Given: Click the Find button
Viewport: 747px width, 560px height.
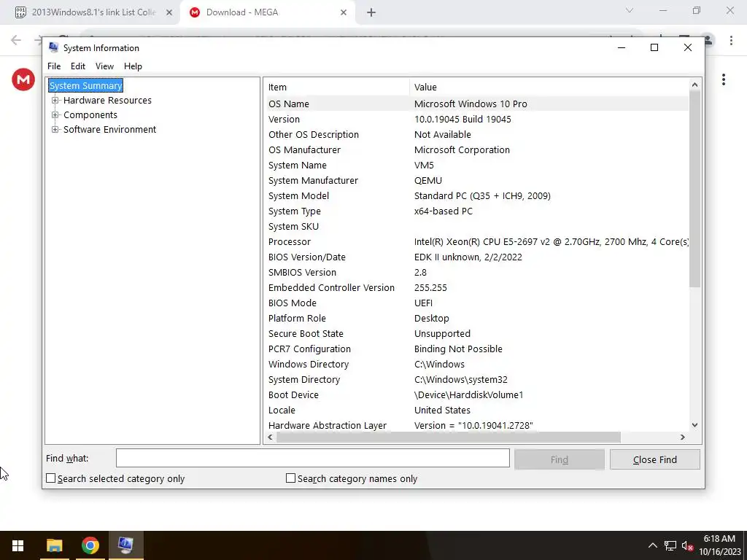Looking at the screenshot, I should [x=560, y=459].
